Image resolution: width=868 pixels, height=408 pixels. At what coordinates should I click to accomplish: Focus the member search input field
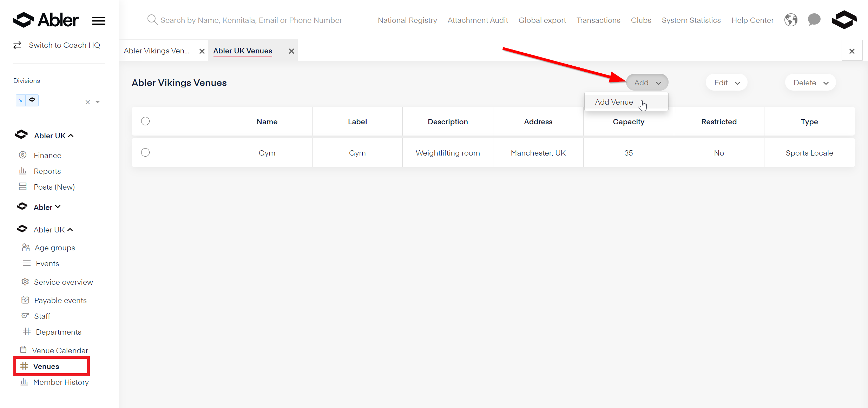[251, 20]
